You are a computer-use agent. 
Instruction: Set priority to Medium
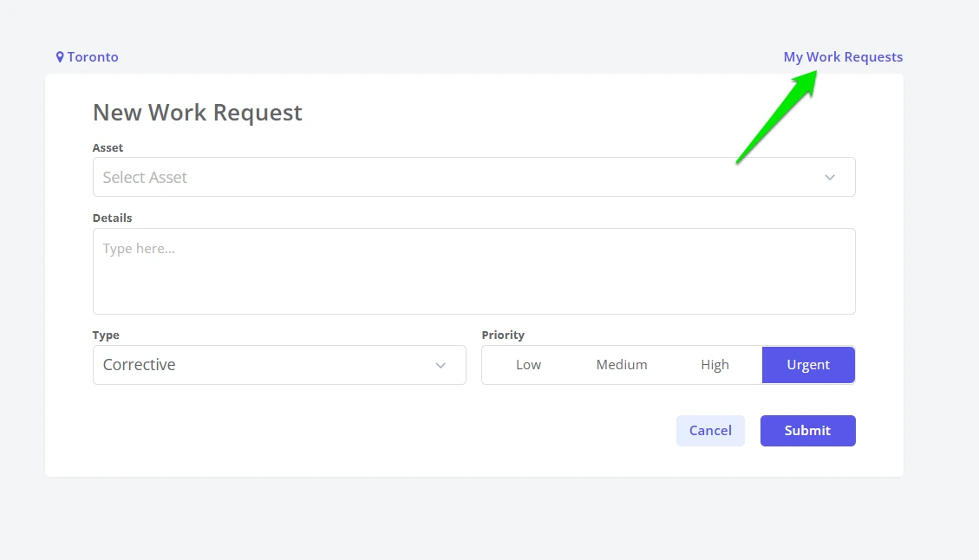pyautogui.click(x=621, y=365)
